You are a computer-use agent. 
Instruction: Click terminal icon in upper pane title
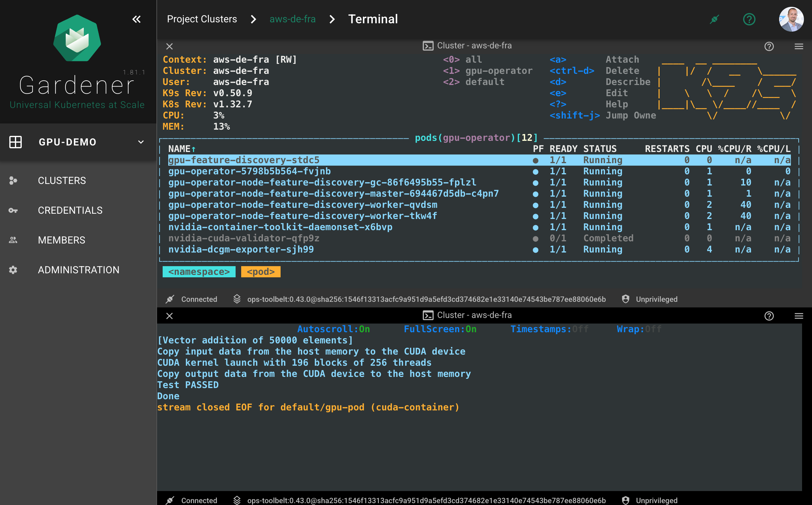pos(428,46)
